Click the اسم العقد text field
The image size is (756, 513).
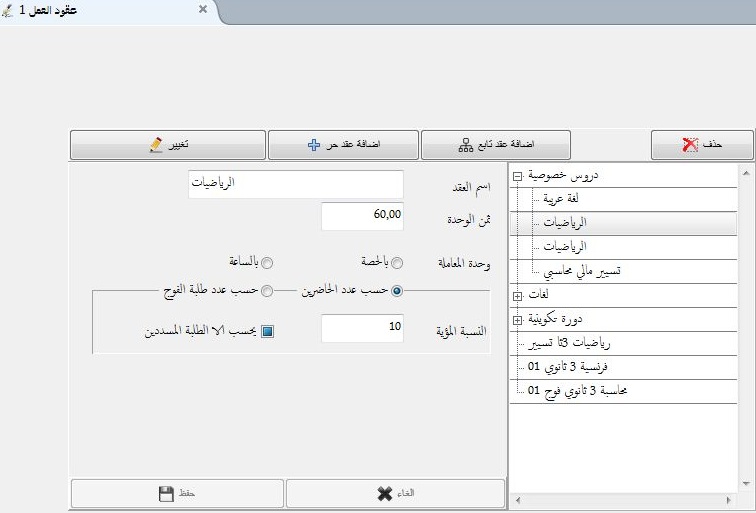[295, 185]
